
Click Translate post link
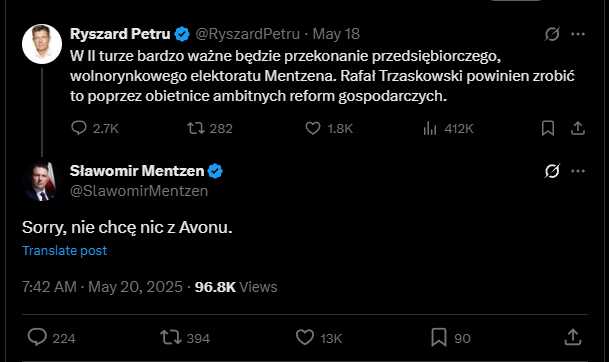pyautogui.click(x=64, y=251)
